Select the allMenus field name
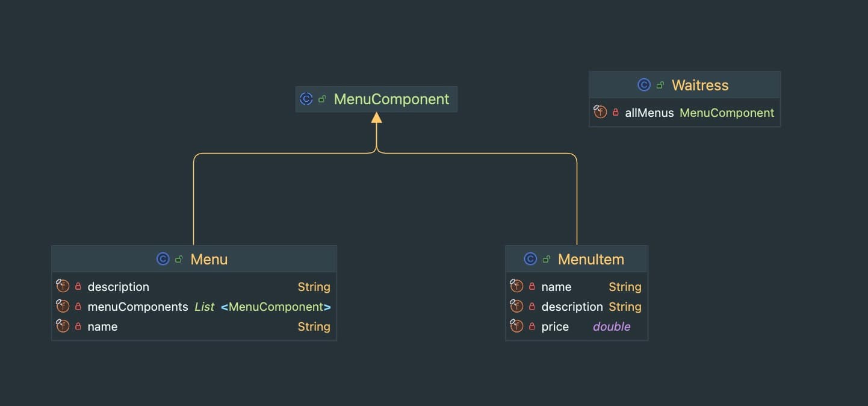The width and height of the screenshot is (868, 406). click(x=649, y=113)
